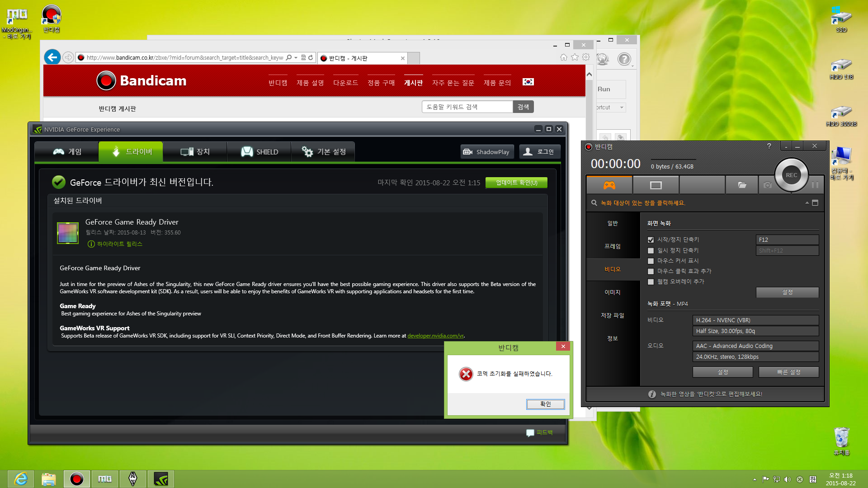Image resolution: width=868 pixels, height=488 pixels.
Task: Open address bar search dropdown arrow
Action: click(296, 58)
